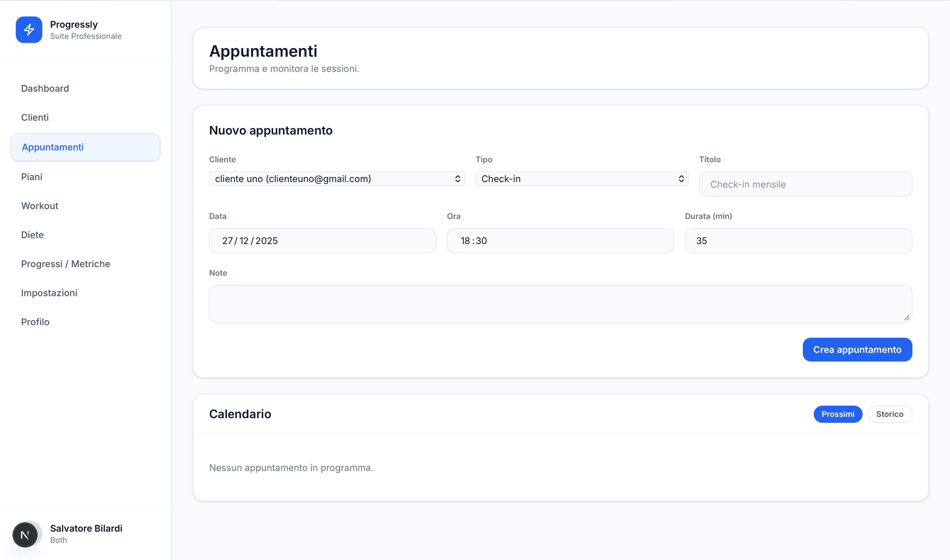Screen dimensions: 950x560
Task: Navigate to the Workout section
Action: coord(39,206)
